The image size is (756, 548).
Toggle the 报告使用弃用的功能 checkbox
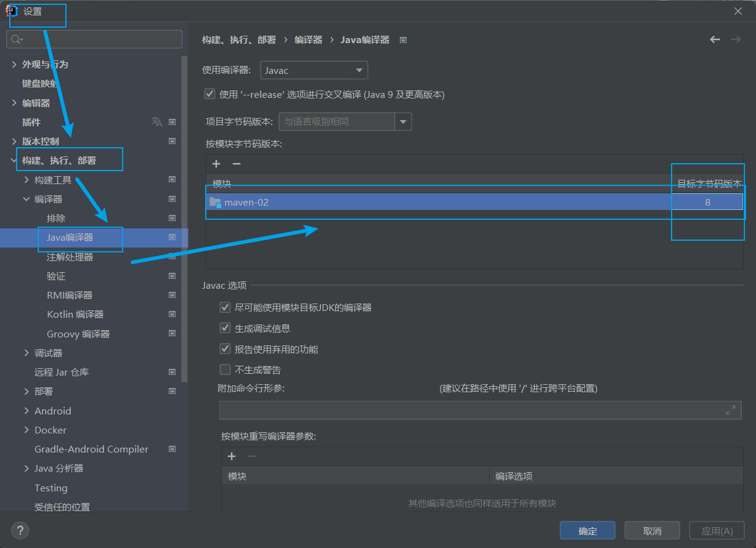[225, 349]
